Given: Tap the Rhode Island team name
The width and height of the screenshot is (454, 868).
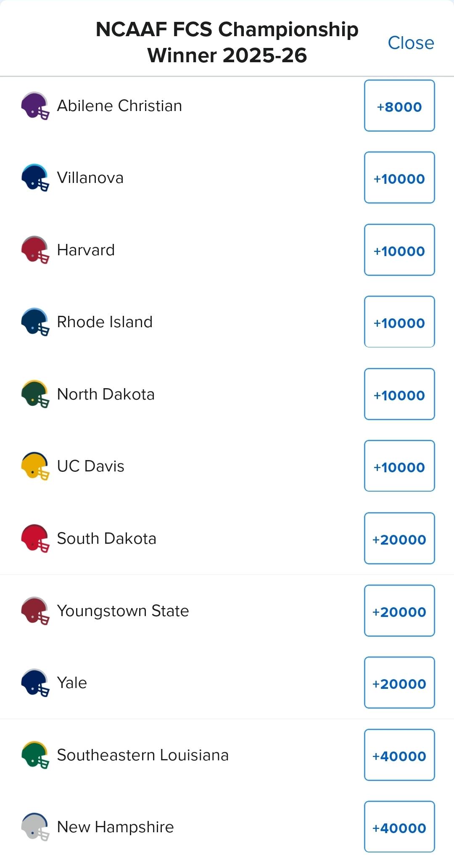Looking at the screenshot, I should [105, 322].
